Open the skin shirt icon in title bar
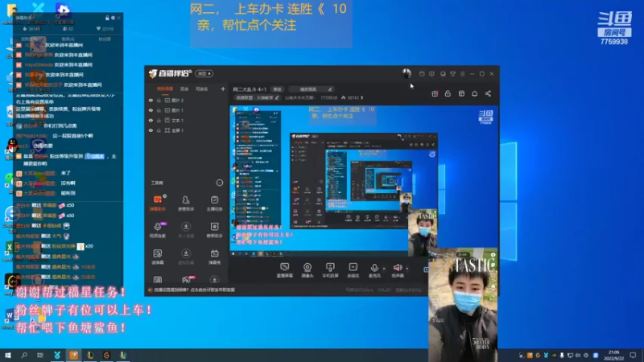Image resolution: width=644 pixels, height=362 pixels. click(452, 74)
